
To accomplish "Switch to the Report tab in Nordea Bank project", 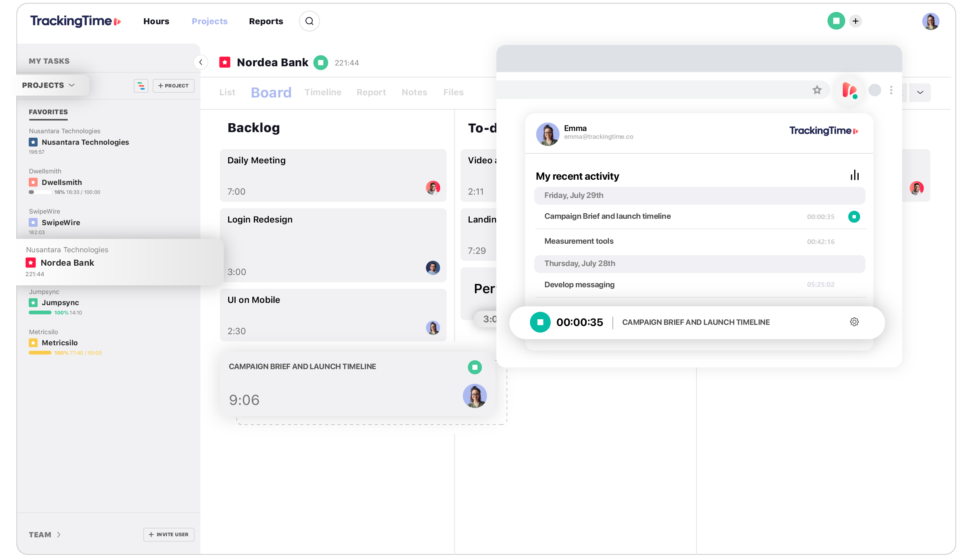I will [x=370, y=92].
